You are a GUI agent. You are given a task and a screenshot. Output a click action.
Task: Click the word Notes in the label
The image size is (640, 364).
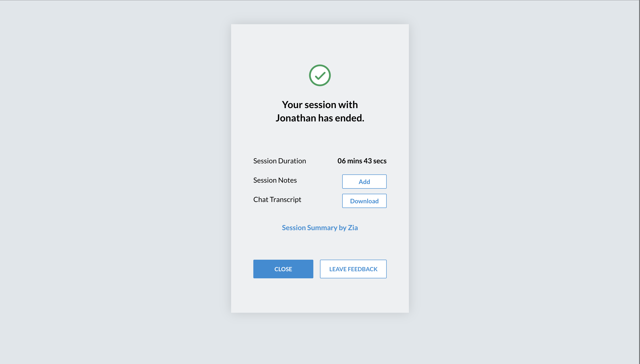(x=287, y=180)
